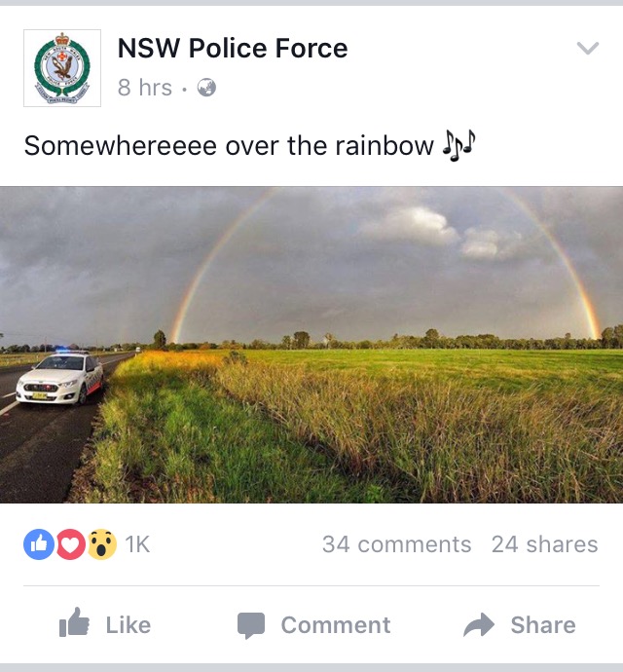Open the NSW Police Force profile picture
Image resolution: width=623 pixels, height=672 pixels.
(62, 68)
